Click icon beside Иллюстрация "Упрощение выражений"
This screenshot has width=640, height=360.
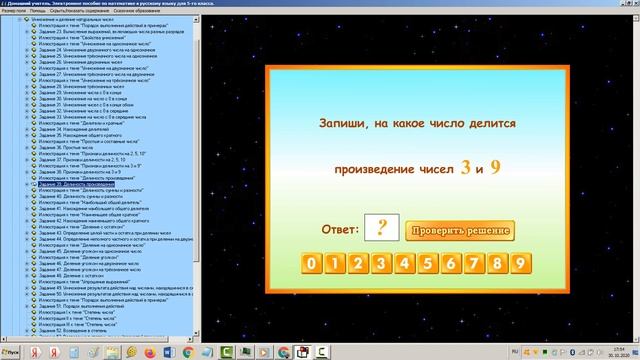[34, 282]
